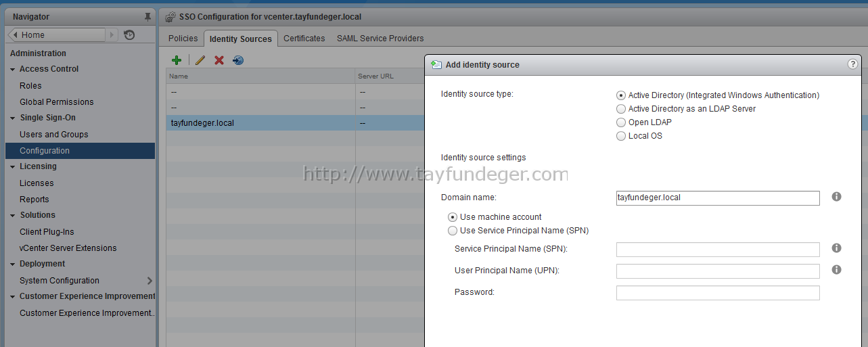Click the Administration heading
The width and height of the screenshot is (868, 347).
tap(38, 53)
